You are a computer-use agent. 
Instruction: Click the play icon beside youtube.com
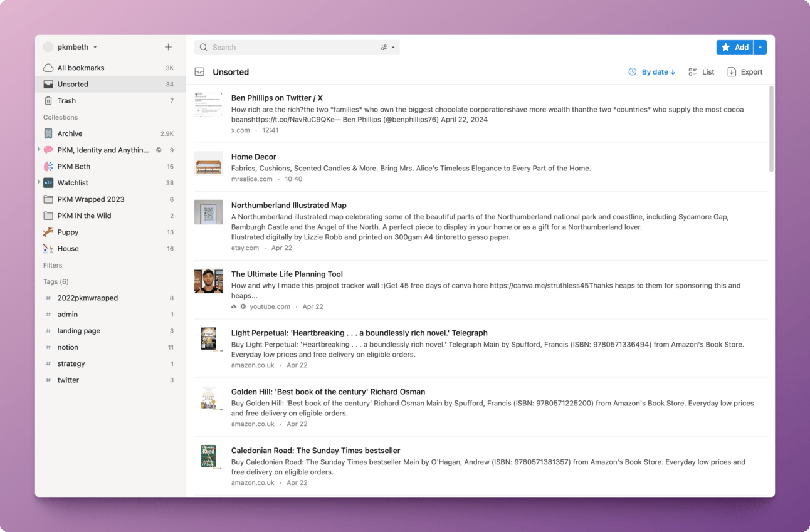(x=243, y=307)
